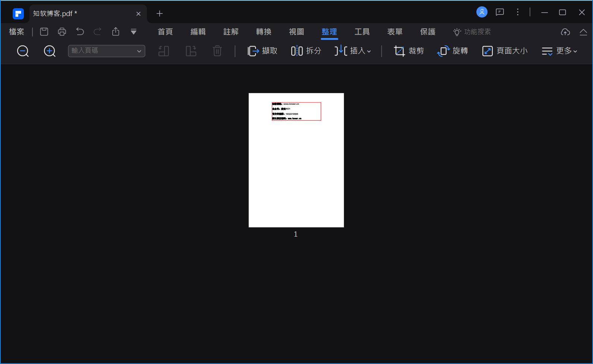The height and width of the screenshot is (364, 593).
Task: Click the 擷取 extract pages button
Action: [263, 51]
